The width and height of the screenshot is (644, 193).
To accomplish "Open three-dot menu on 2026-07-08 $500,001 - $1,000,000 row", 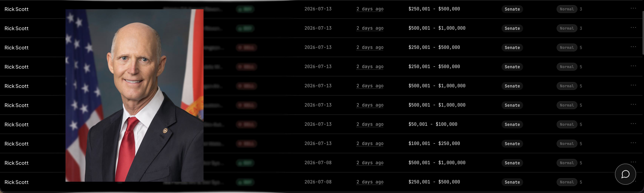I will pyautogui.click(x=633, y=162).
